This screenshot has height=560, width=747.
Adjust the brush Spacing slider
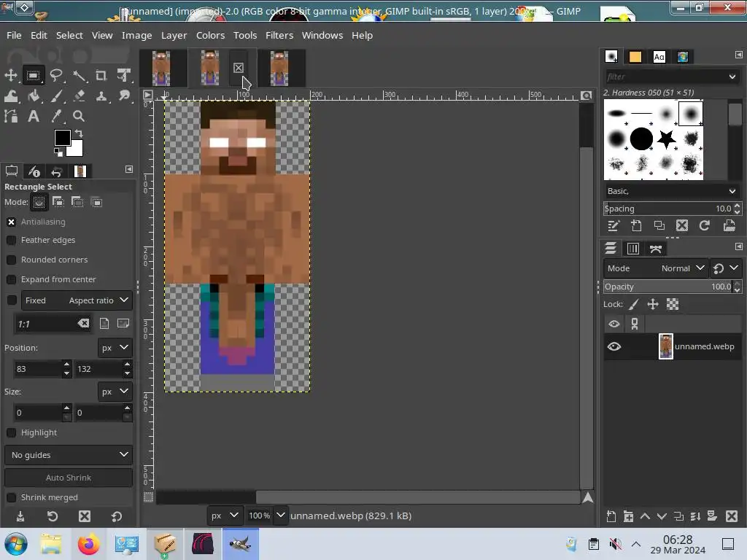(668, 209)
